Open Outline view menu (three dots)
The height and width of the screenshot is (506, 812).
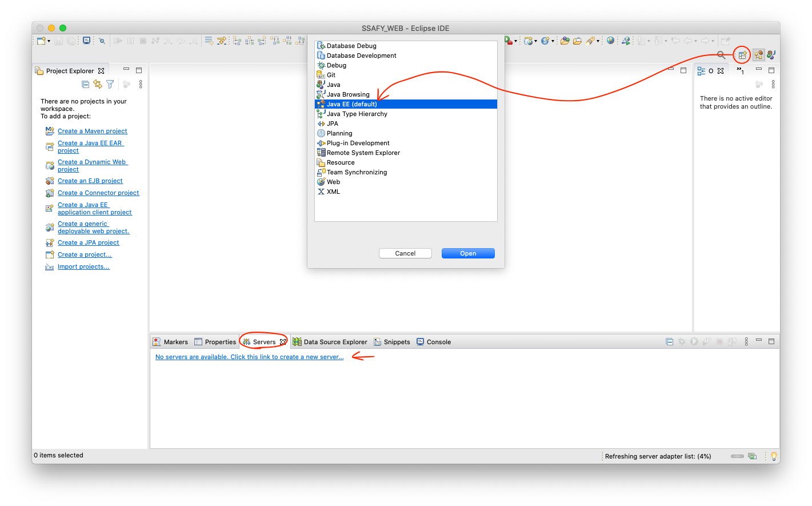coord(773,84)
